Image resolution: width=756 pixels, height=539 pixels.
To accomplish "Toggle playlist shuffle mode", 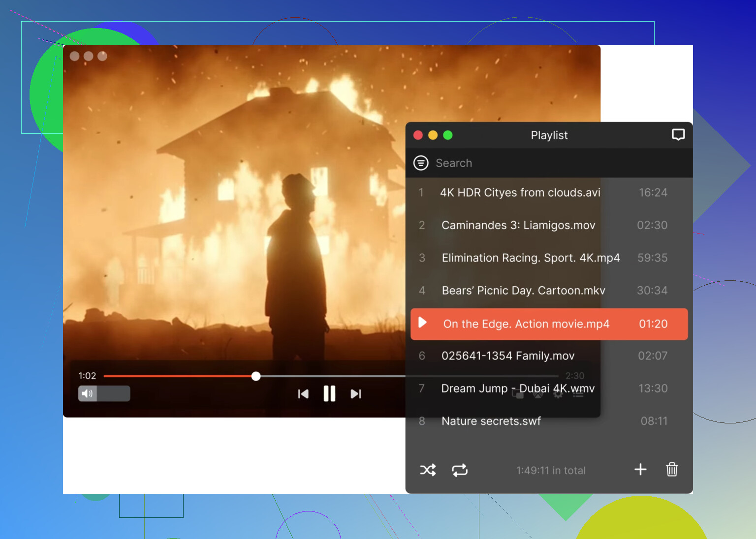I will point(428,470).
